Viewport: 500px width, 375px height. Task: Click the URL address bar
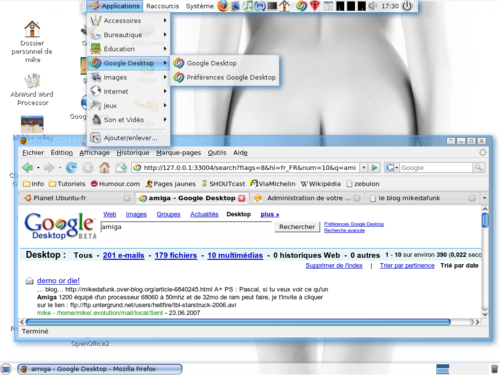(246, 168)
